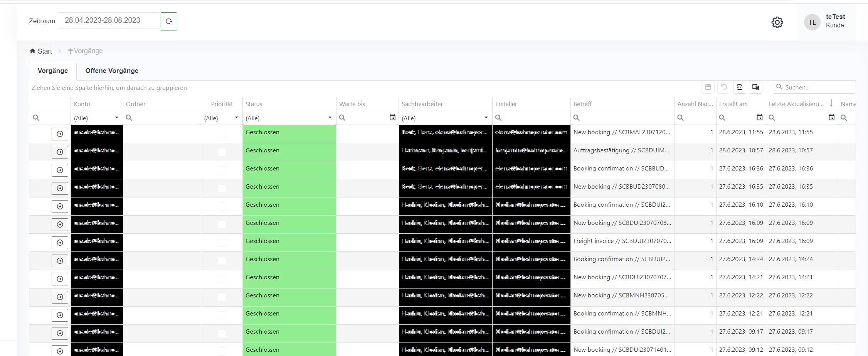
Task: Open settings via the gear icon
Action: click(777, 22)
